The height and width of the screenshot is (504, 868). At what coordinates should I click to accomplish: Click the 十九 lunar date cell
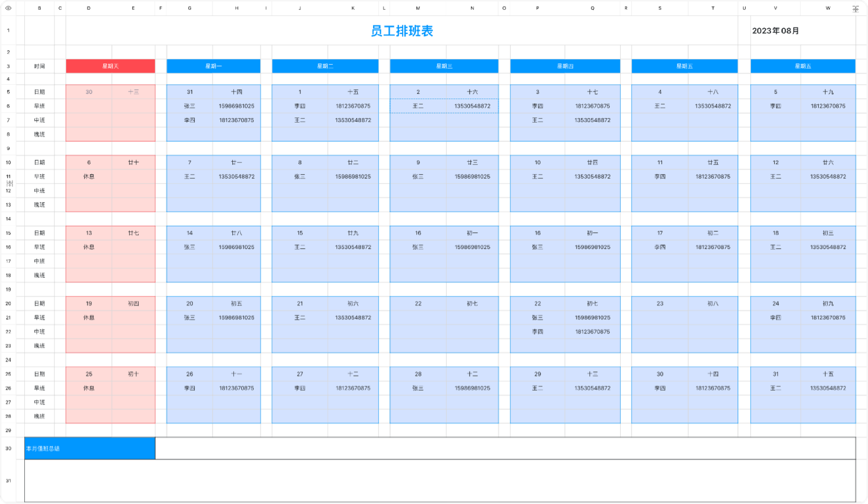pos(828,92)
